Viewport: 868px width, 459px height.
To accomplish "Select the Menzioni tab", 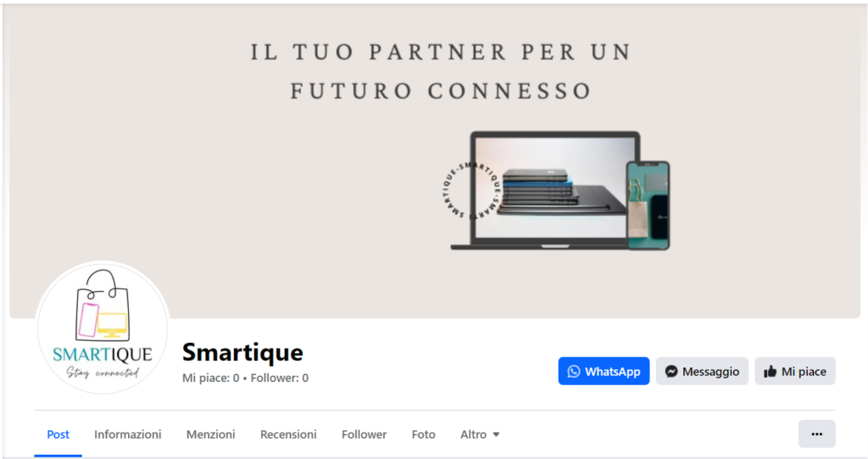I will [210, 434].
